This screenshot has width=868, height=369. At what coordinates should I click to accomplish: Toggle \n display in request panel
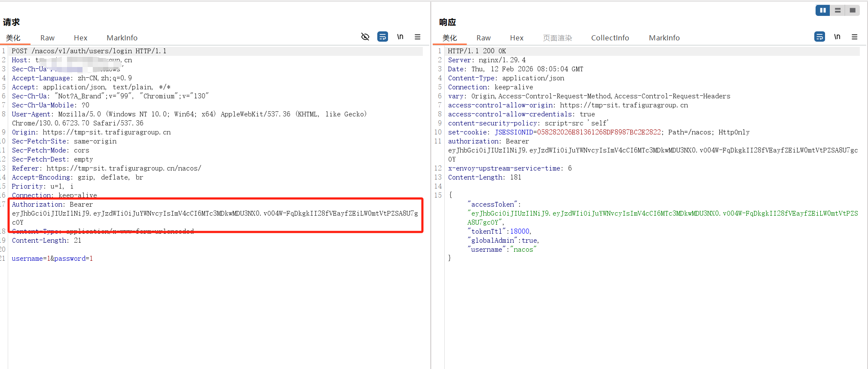point(400,37)
